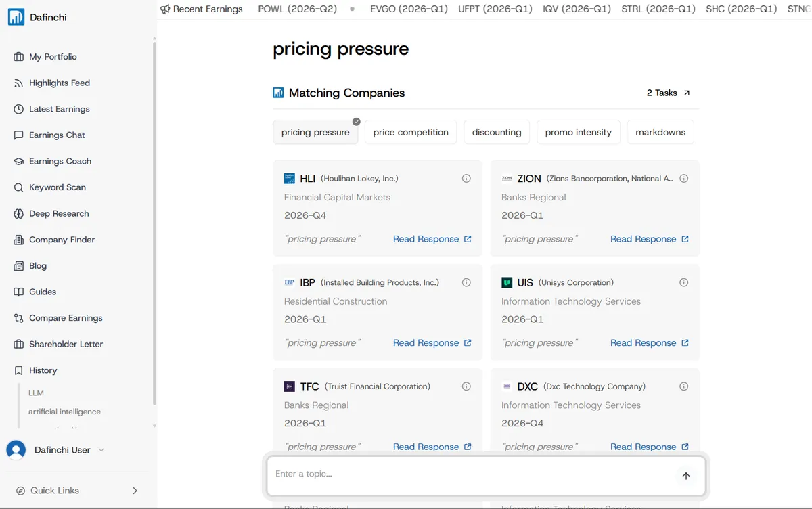Click the History bookmark icon
This screenshot has width=812, height=509.
[19, 370]
